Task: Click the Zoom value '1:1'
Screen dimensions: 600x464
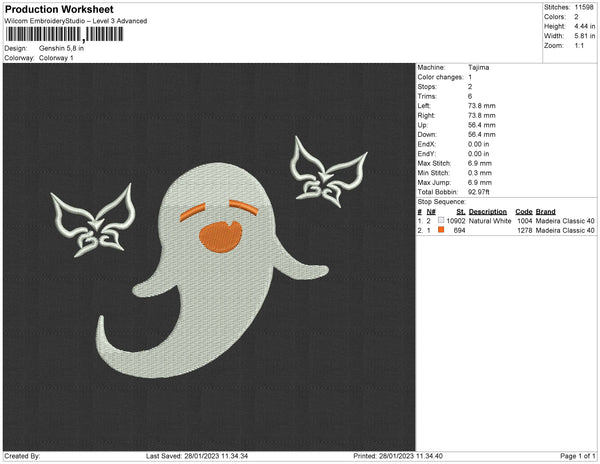Action: point(579,46)
